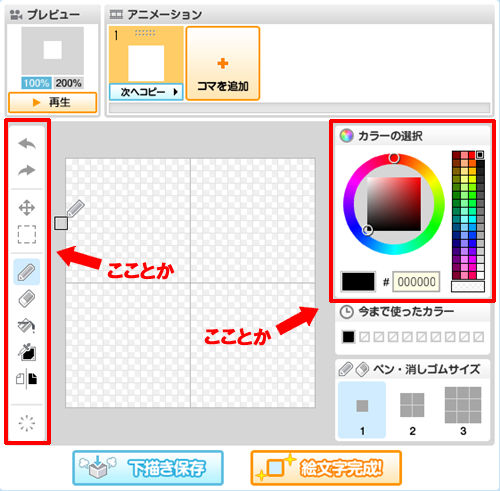
Task: Click the undo arrow icon
Action: coord(27,144)
